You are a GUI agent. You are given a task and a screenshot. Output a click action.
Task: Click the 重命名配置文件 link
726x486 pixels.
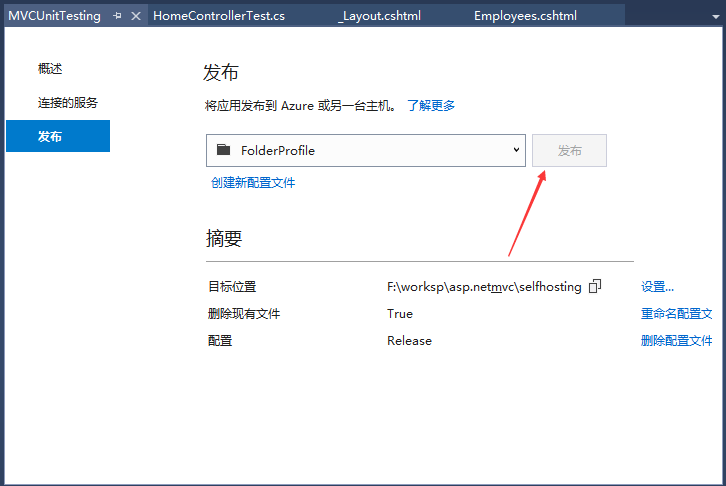[x=676, y=313]
